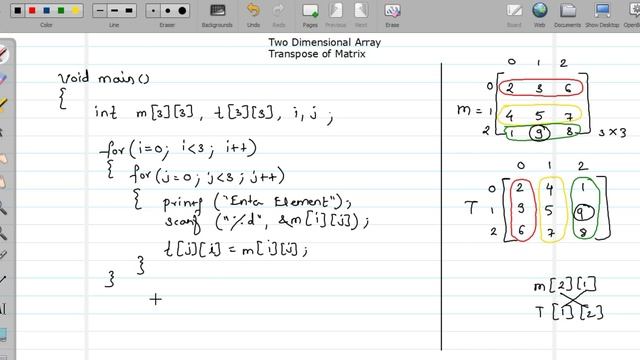Image resolution: width=640 pixels, height=360 pixels.
Task: Select the Zoom out tool
Action: tap(3, 233)
